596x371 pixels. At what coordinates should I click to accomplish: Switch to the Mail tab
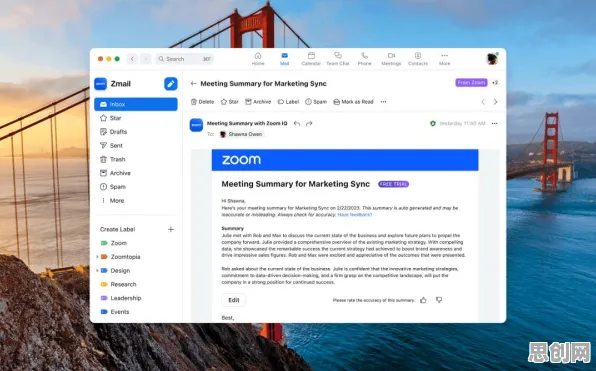coord(284,59)
